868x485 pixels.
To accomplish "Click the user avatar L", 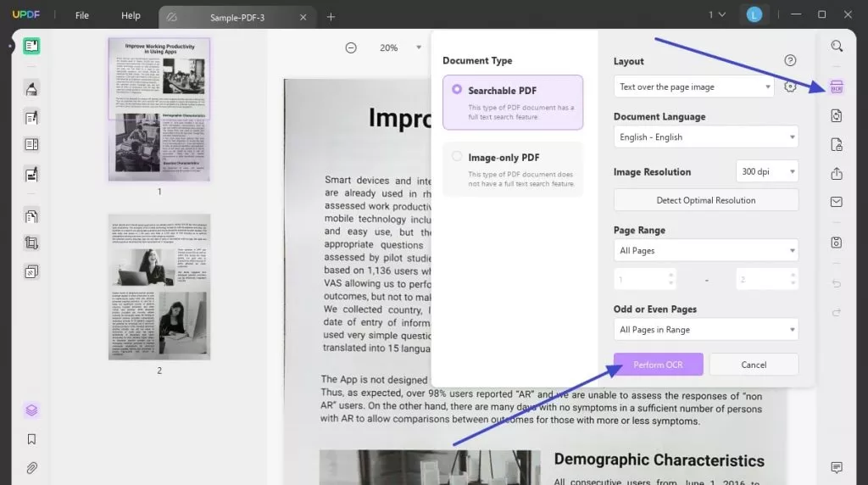I will pos(754,15).
